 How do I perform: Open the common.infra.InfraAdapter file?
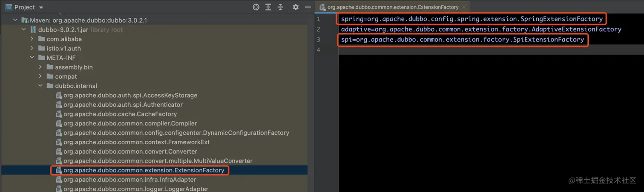coord(130,180)
